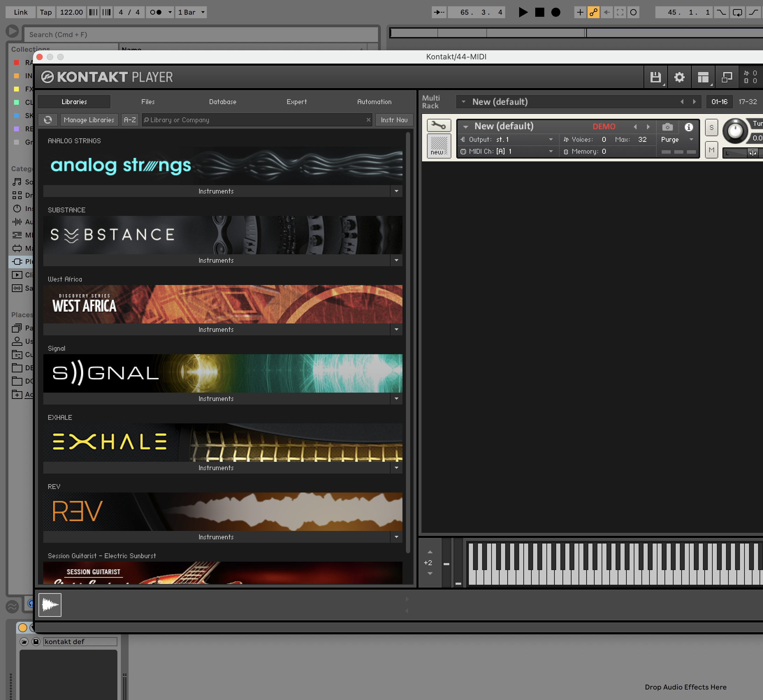
Task: Click Ableton stop button
Action: click(x=539, y=12)
